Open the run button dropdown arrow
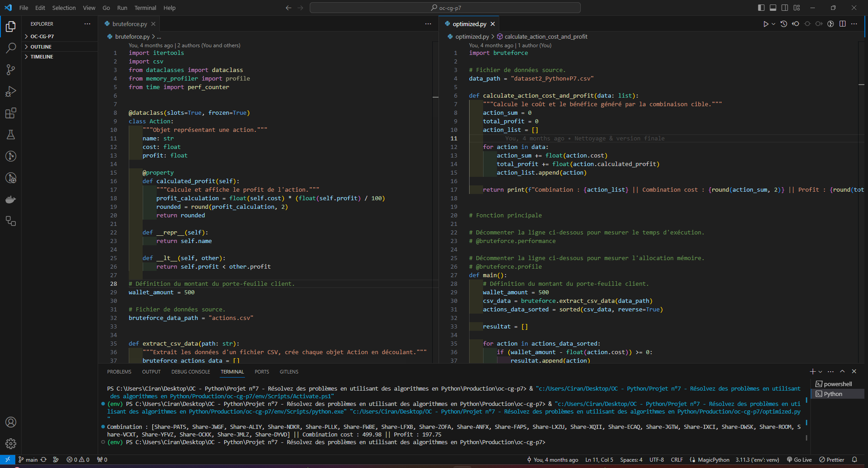Screen dimensions: 868x468 (x=773, y=24)
